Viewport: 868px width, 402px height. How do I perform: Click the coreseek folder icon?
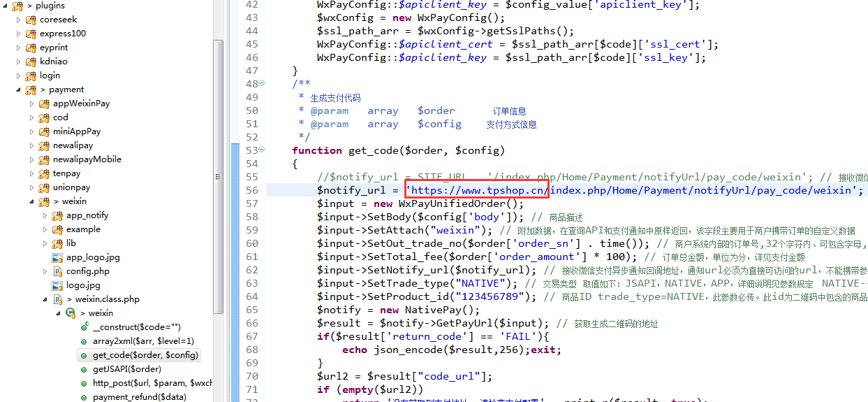(x=31, y=20)
